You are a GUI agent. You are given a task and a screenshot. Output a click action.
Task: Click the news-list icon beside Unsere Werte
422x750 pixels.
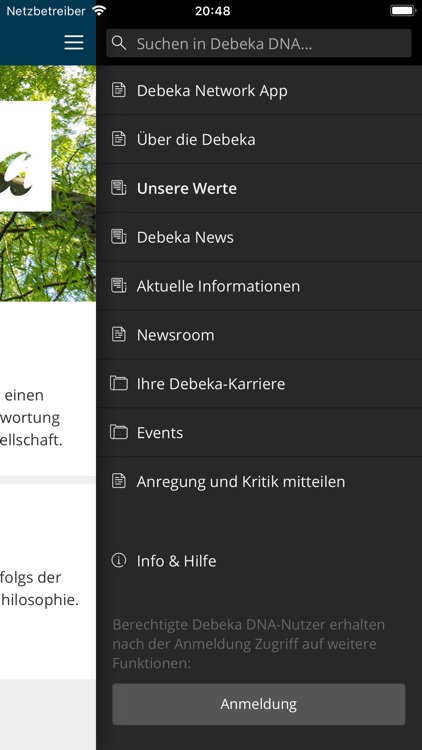[119, 188]
